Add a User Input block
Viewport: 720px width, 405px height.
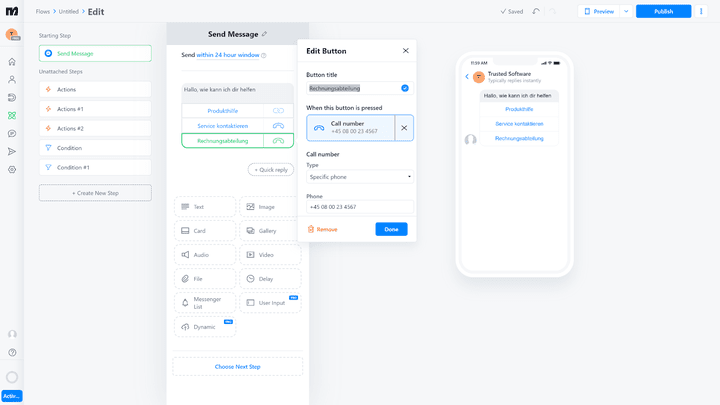(x=270, y=303)
